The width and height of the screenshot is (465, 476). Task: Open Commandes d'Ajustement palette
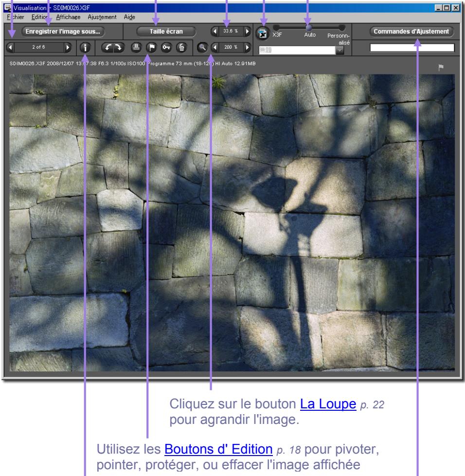pyautogui.click(x=411, y=32)
